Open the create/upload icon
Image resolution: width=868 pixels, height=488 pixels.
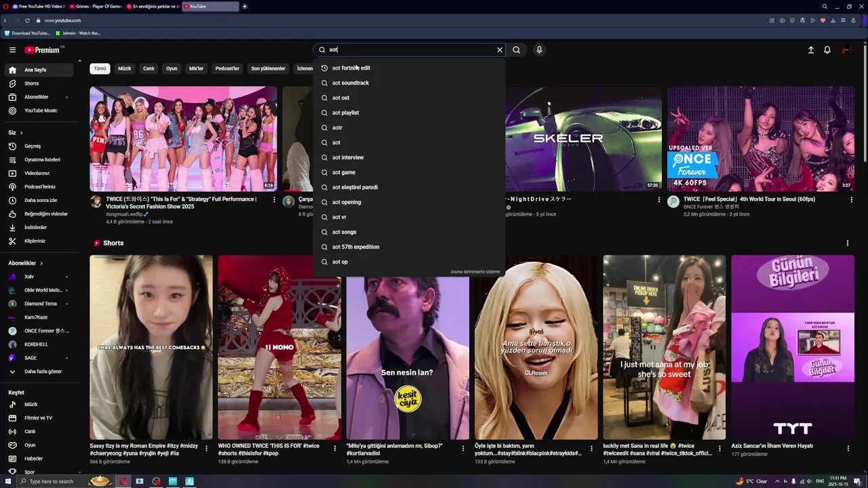coord(810,49)
